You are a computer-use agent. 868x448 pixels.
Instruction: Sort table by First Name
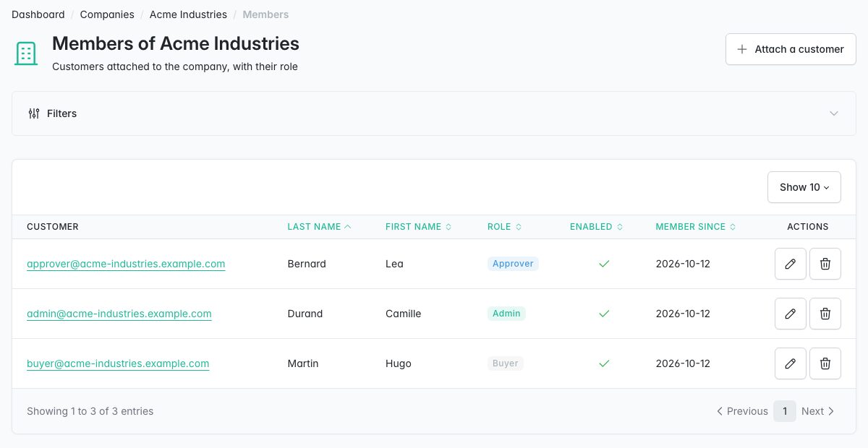pos(419,227)
